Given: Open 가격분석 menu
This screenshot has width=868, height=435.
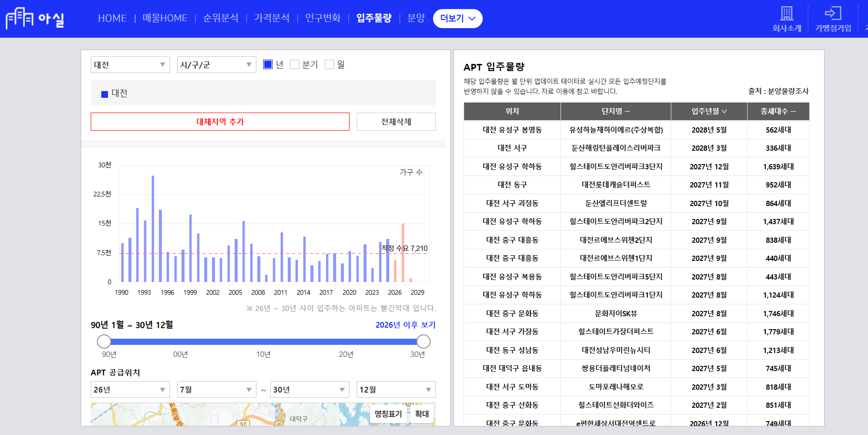Looking at the screenshot, I should 272,18.
